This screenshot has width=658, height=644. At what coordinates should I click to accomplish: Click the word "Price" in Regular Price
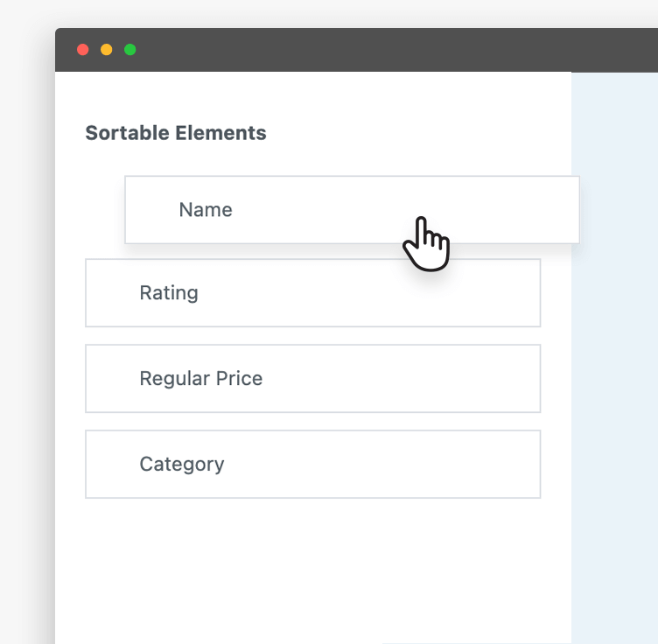pos(240,379)
